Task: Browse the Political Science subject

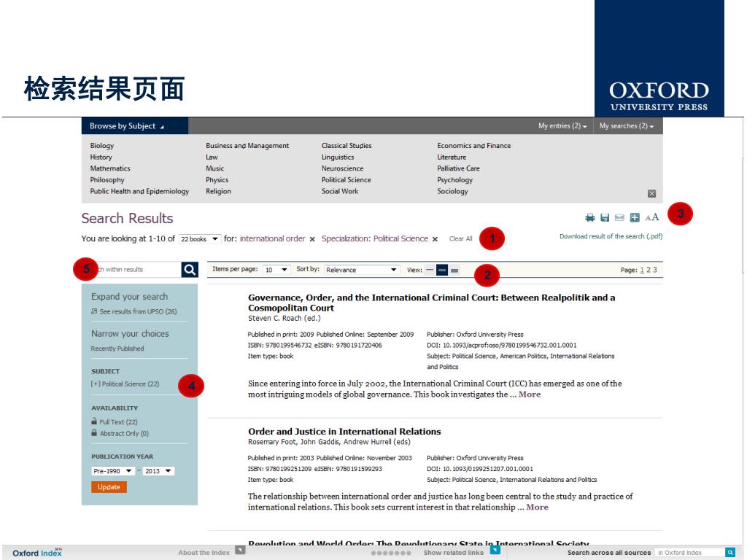Action: [x=346, y=180]
